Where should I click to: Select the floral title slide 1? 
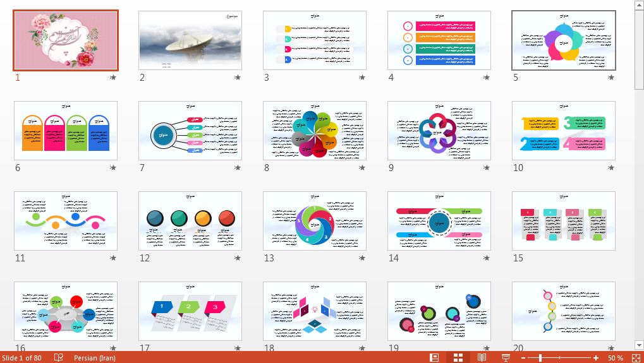66,40
